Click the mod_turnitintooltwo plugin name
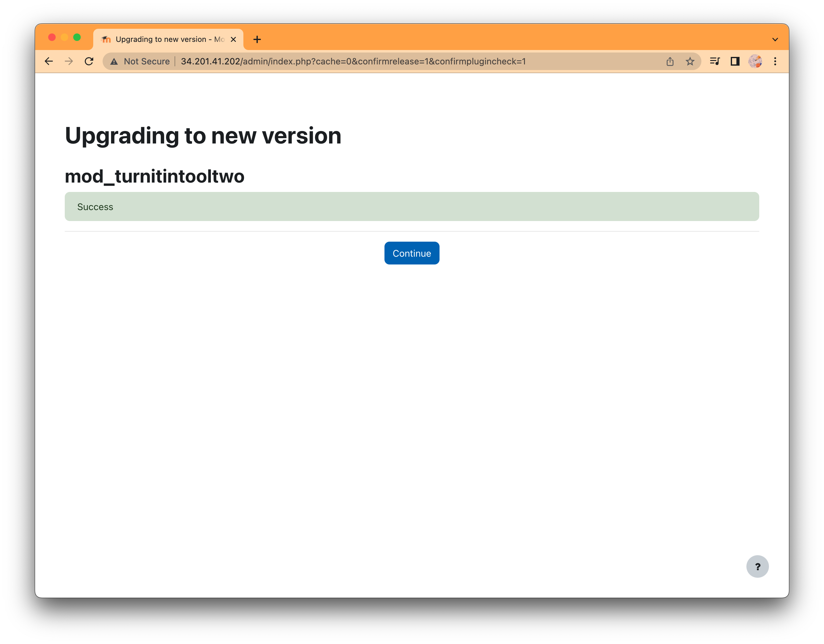Viewport: 824px width, 644px height. point(155,176)
